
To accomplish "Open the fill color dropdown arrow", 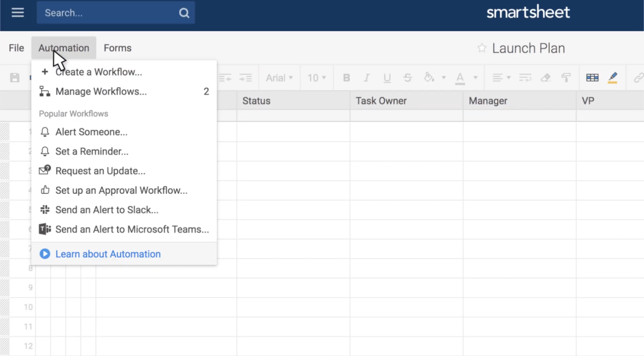I will point(444,77).
